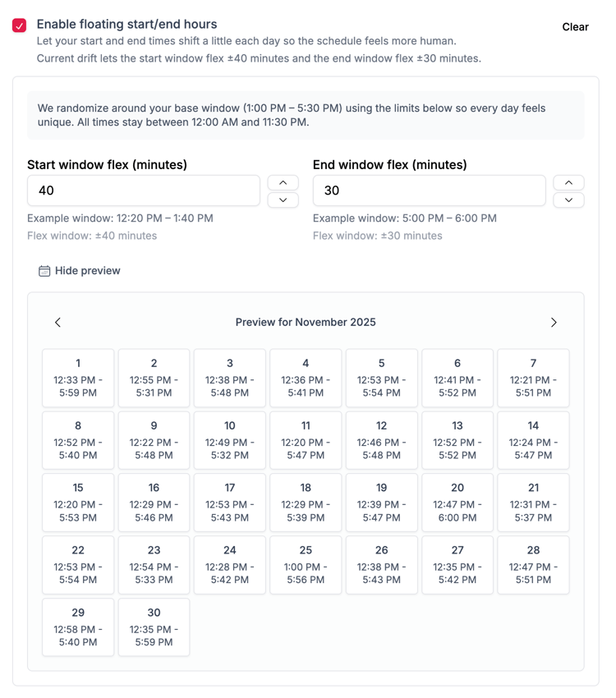Click day 25 showing 1:00 PM start
616x698 pixels.
[306, 565]
